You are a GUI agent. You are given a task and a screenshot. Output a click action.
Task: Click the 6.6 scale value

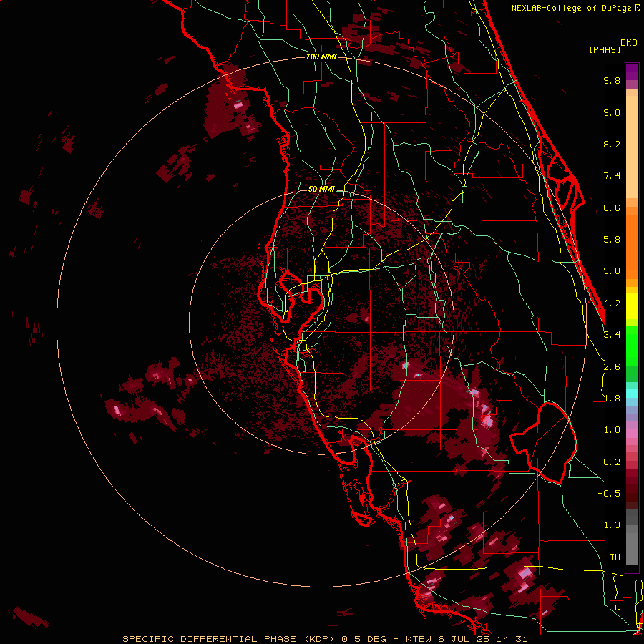click(x=612, y=208)
